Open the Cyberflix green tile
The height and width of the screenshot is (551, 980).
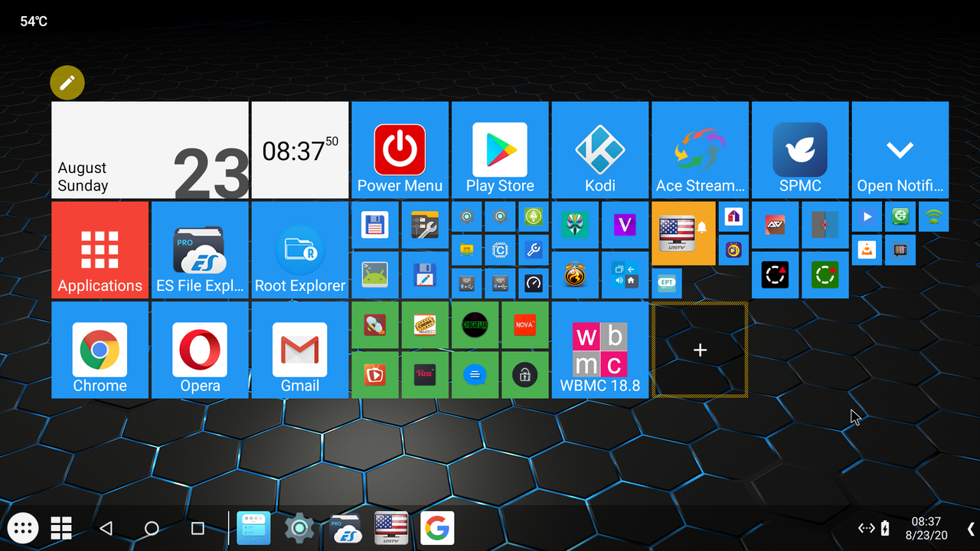(475, 325)
